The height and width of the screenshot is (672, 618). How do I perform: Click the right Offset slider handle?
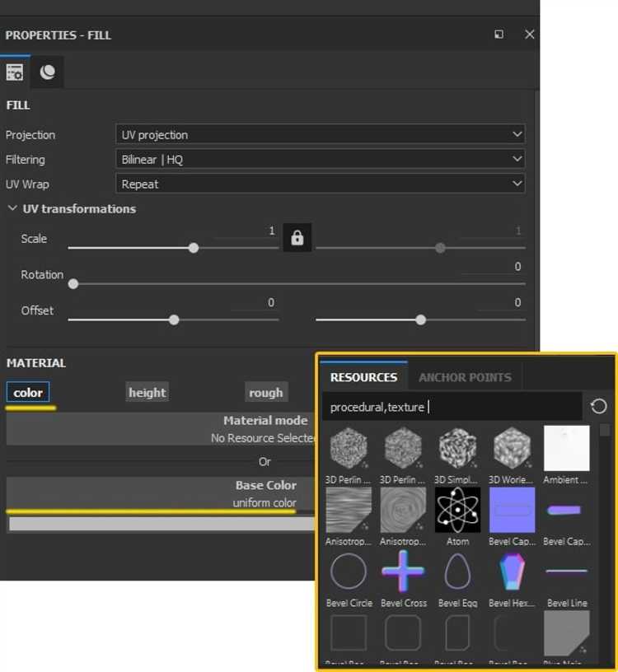click(421, 320)
